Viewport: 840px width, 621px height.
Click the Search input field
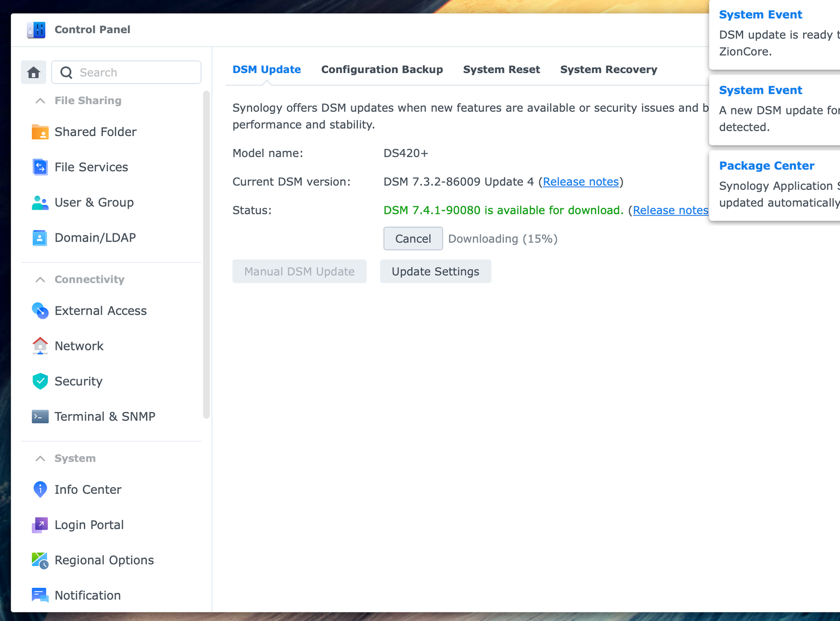126,73
